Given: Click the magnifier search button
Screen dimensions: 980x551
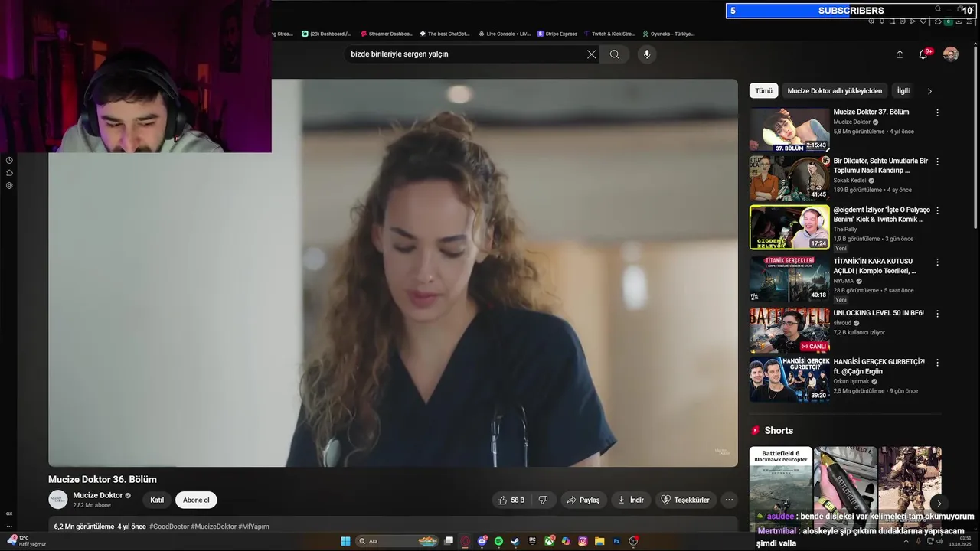Looking at the screenshot, I should tap(614, 54).
